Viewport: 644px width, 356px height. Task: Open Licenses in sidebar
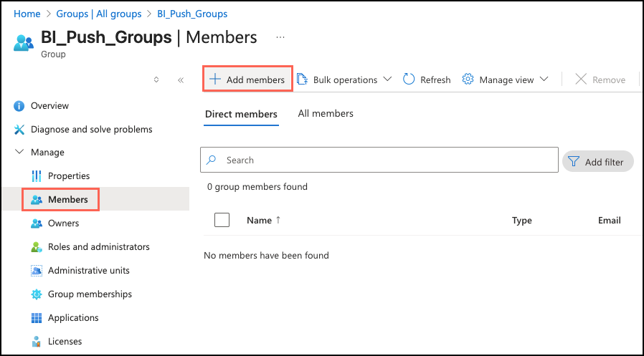click(65, 341)
